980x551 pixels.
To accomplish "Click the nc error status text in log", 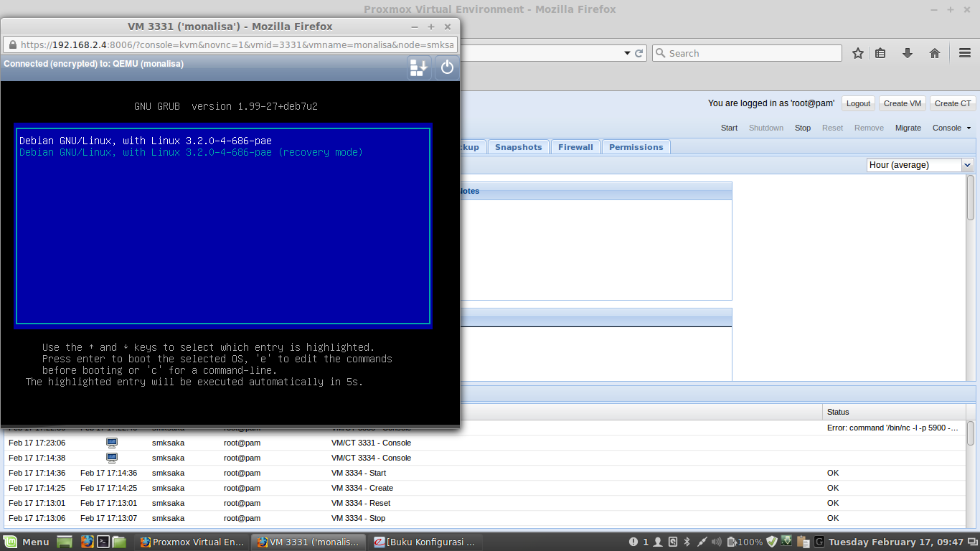I will click(892, 428).
